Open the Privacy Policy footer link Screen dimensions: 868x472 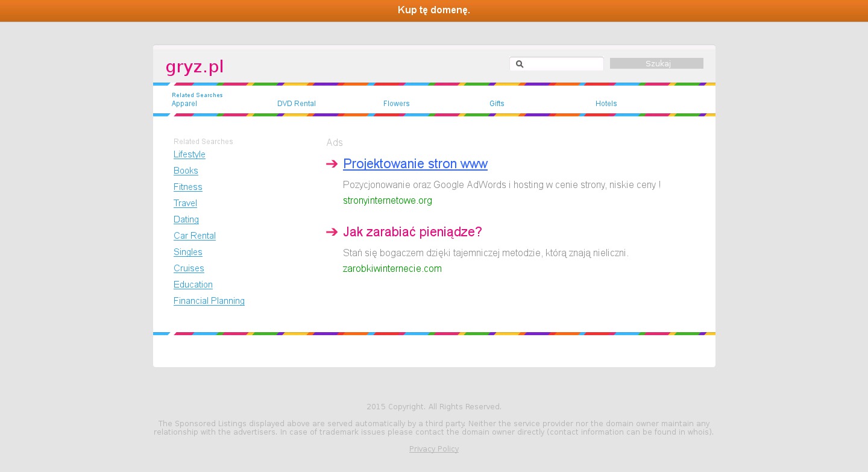pos(434,449)
